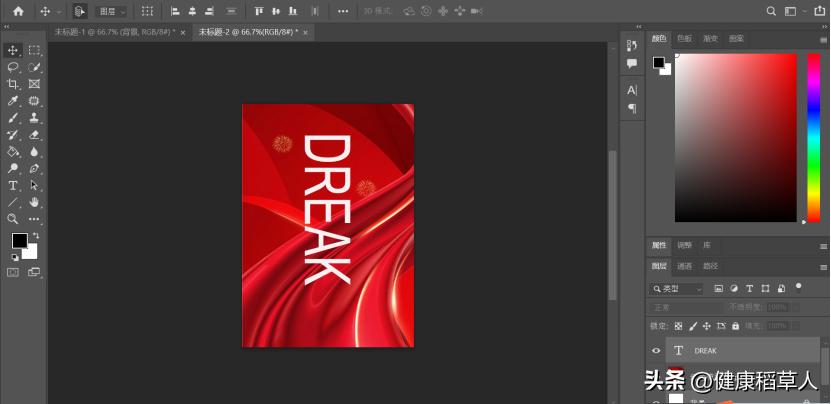
Task: Select the Pen tool
Action: (34, 169)
